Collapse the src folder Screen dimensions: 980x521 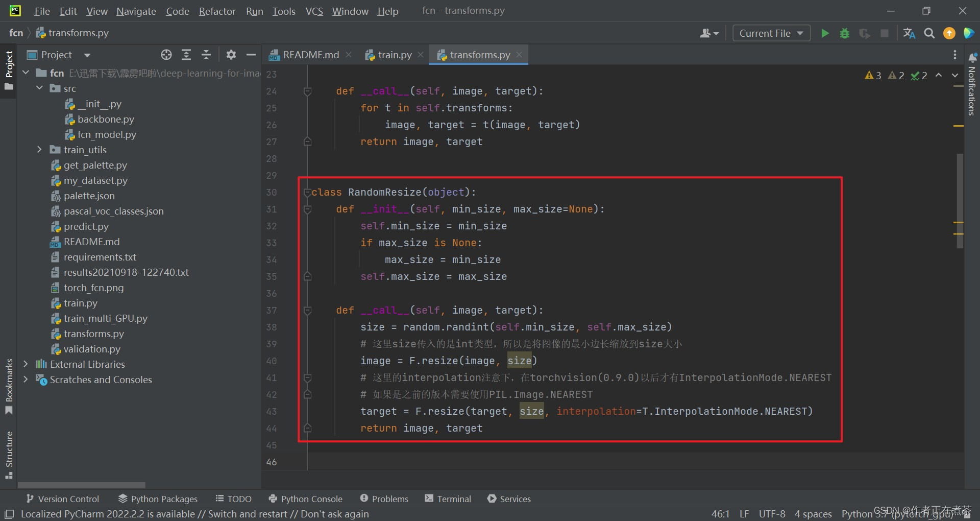(x=39, y=88)
